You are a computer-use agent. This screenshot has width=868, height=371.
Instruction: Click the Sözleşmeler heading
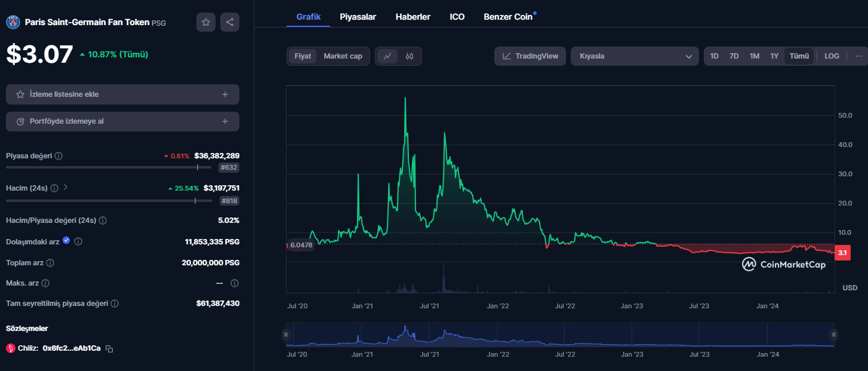[27, 329]
